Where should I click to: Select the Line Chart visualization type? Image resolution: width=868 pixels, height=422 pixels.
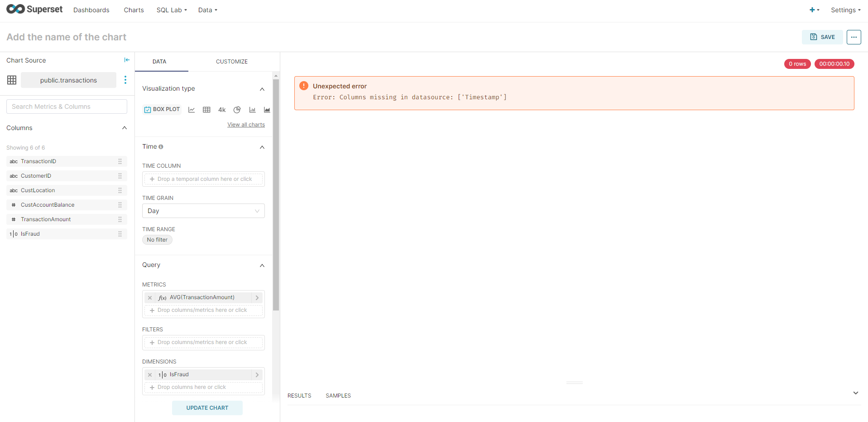coord(192,109)
